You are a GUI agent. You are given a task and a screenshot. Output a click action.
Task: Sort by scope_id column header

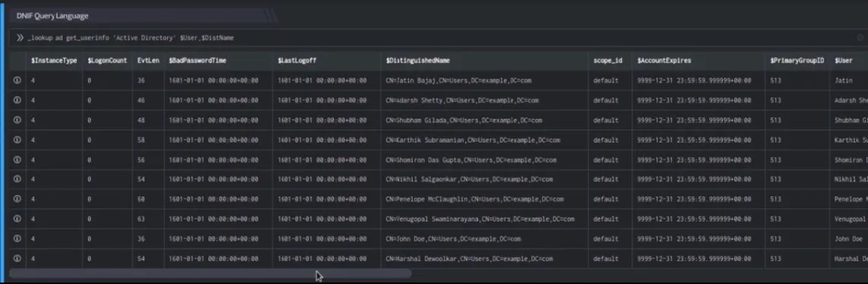(608, 60)
